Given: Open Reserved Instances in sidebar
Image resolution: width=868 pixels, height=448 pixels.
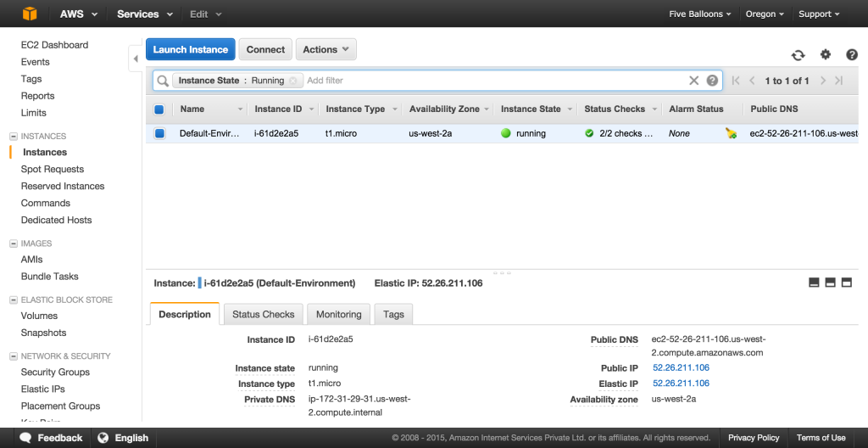Looking at the screenshot, I should click(x=63, y=186).
